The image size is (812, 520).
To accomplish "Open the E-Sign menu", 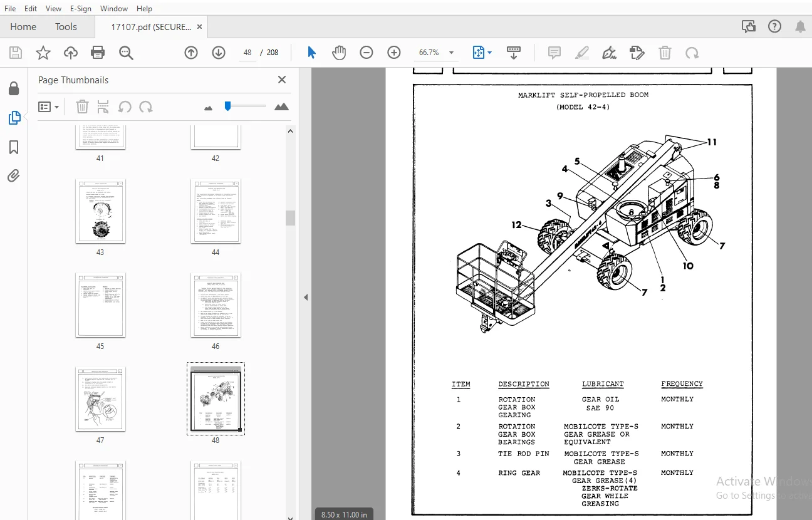I will pos(81,9).
